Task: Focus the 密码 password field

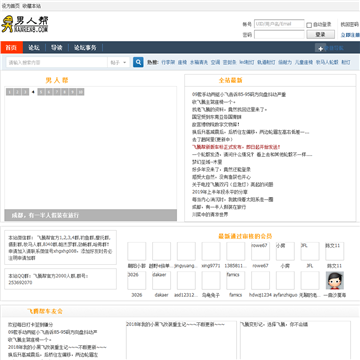Action: (279, 34)
